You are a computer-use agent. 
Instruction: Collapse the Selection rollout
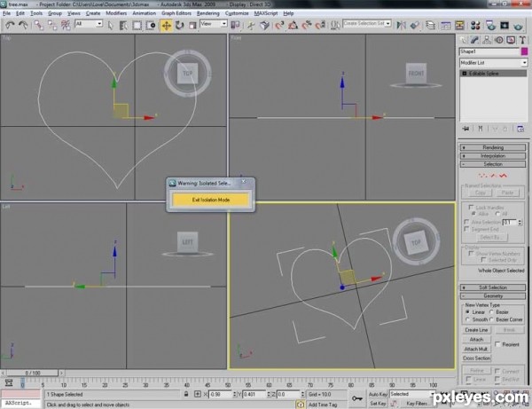coord(493,164)
